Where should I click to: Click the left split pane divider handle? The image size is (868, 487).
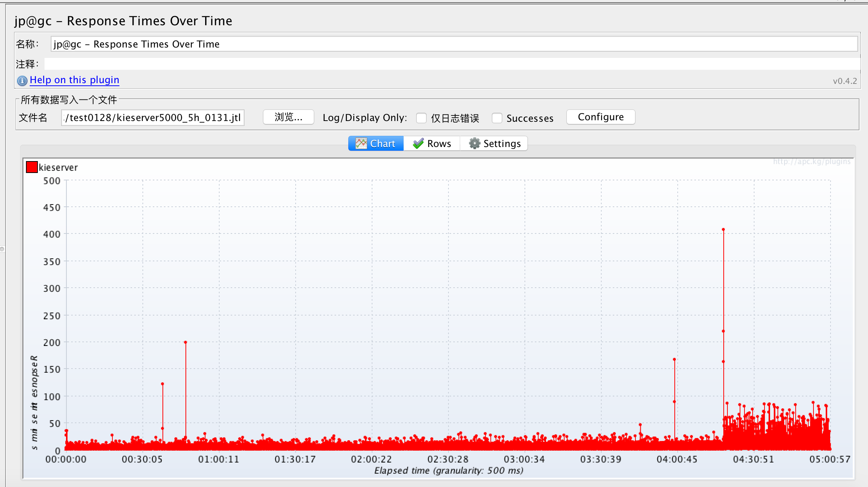click(x=2, y=249)
